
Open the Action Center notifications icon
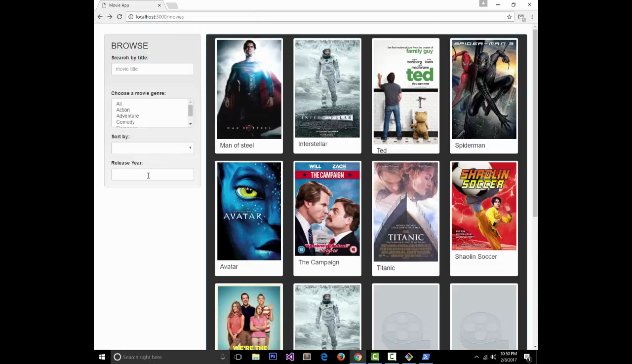click(x=527, y=357)
